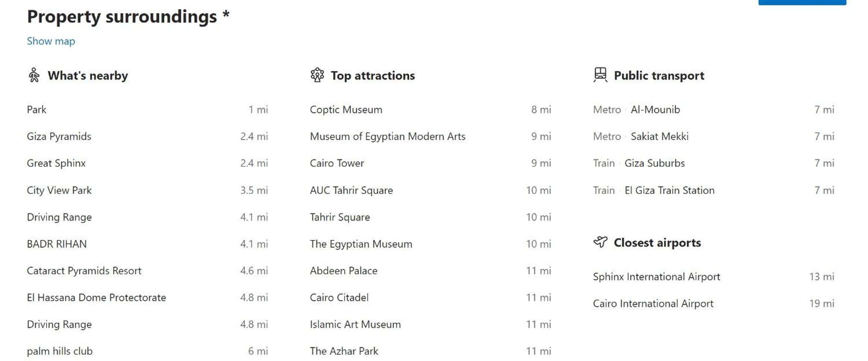
Task: Click the Cairo Tower entry
Action: click(x=337, y=163)
